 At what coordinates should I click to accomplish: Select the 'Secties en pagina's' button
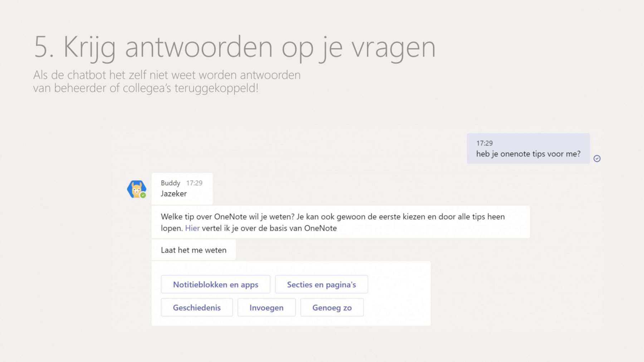pyautogui.click(x=321, y=284)
